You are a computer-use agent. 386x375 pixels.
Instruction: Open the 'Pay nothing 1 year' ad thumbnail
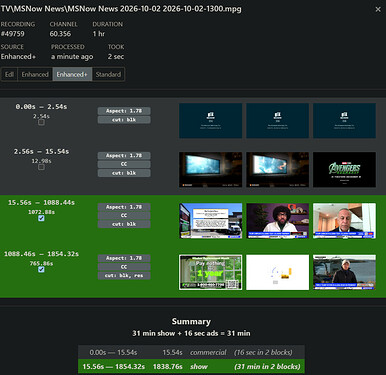pos(211,272)
